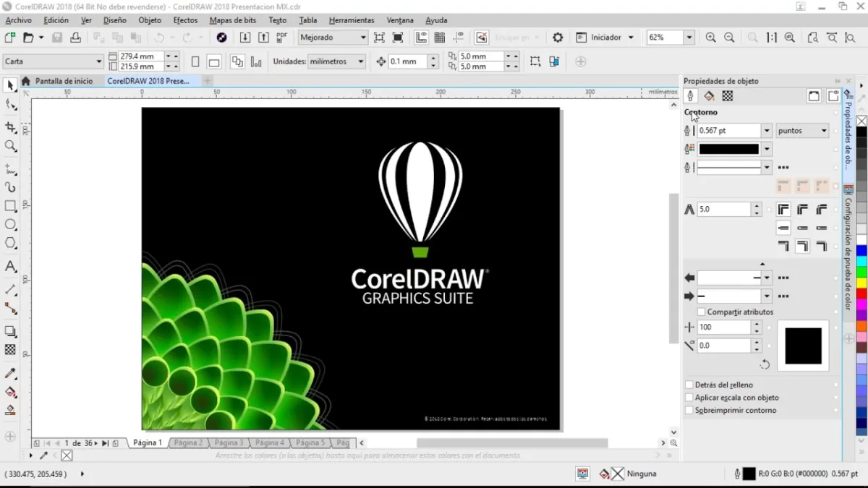Open the Unidades milímetros dropdown
Screen dimensions: 868x488
pyautogui.click(x=337, y=61)
